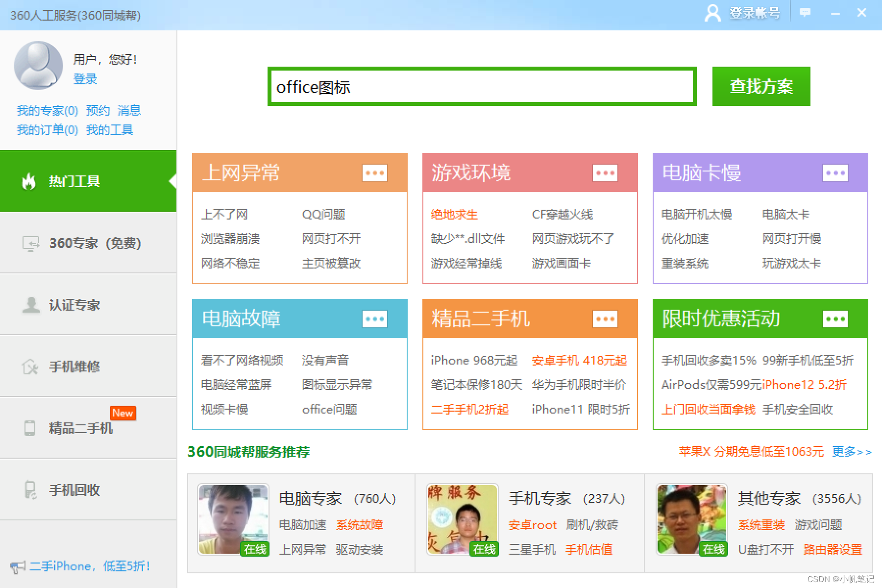882x588 pixels.
Task: Click the wrench icon beside 手机维修
Action: point(30,367)
